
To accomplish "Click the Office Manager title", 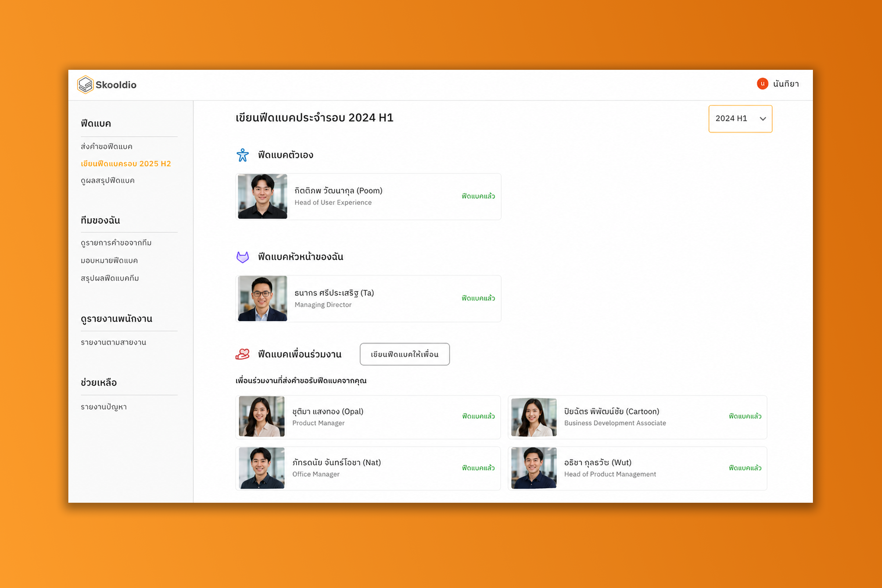I will tap(316, 474).
